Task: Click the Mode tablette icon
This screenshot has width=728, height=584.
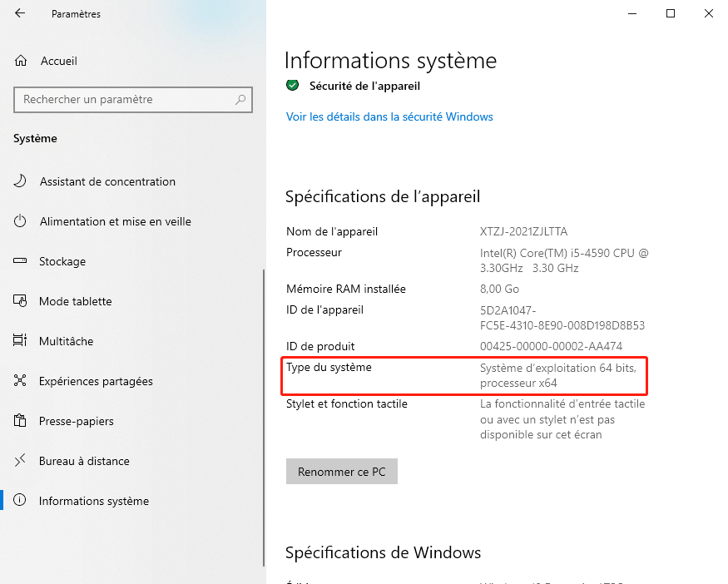Action: 21,301
